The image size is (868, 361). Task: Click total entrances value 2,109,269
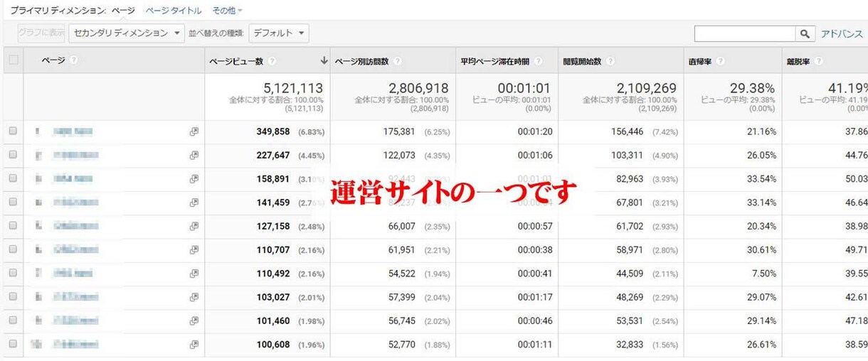647,88
